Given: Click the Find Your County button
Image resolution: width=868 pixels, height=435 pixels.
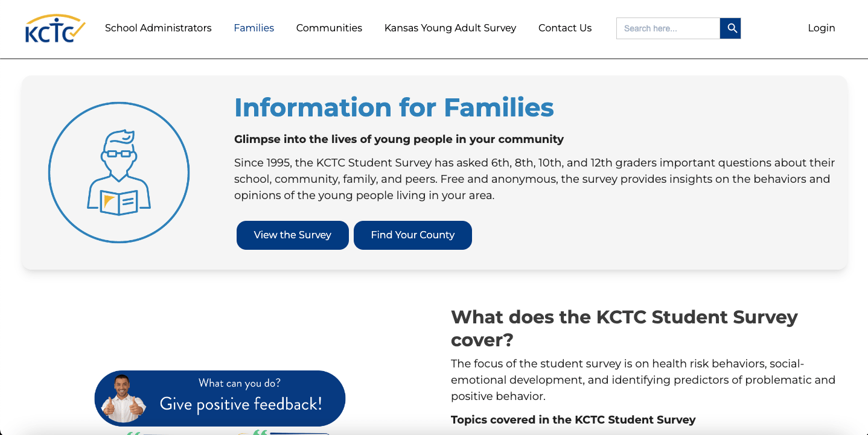Looking at the screenshot, I should click(x=412, y=235).
